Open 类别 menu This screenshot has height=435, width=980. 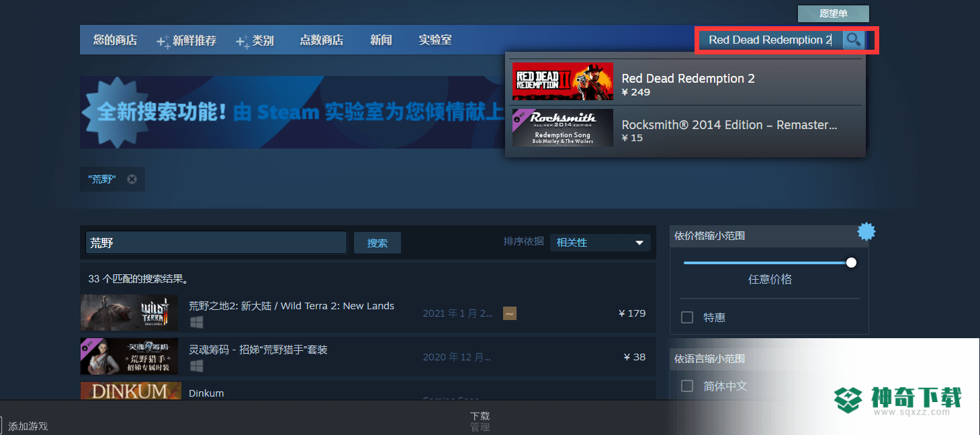pyautogui.click(x=263, y=40)
